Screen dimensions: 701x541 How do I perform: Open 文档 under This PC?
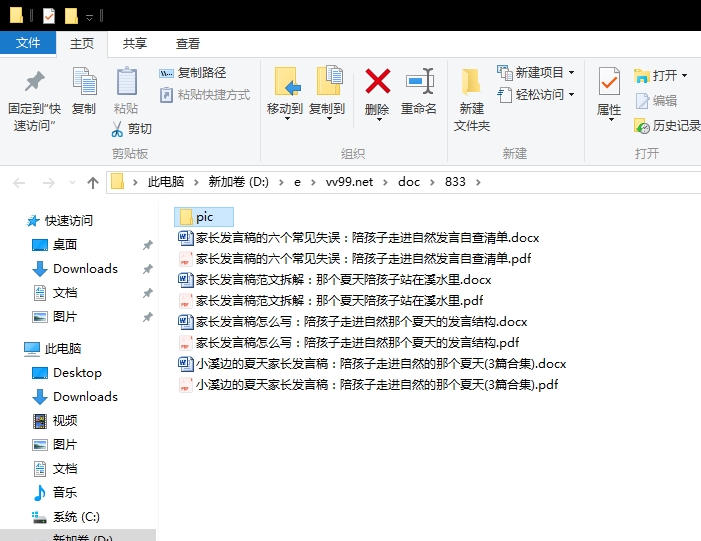point(55,469)
